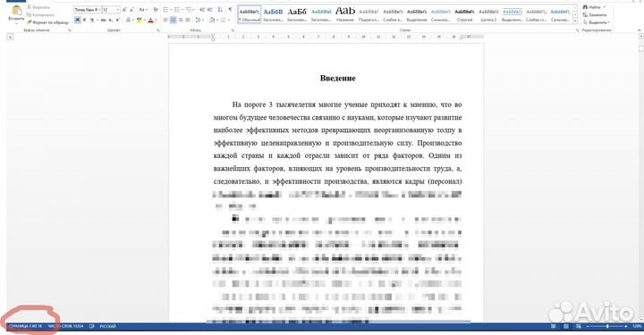
Task: Clear all formatting with the eraser icon
Action: (156, 10)
